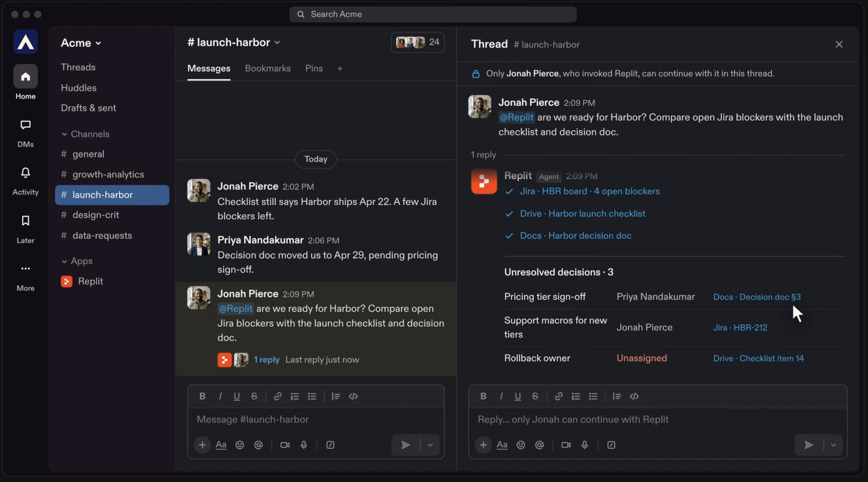Screen dimensions: 868x482
Task: Open Acme workspace dropdown menu
Action: tap(81, 43)
